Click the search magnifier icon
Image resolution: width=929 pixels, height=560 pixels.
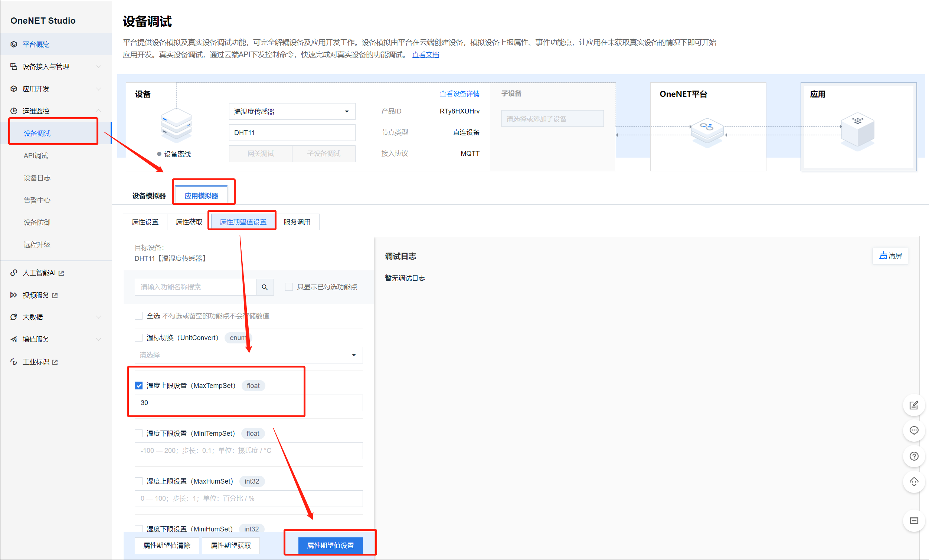tap(265, 287)
